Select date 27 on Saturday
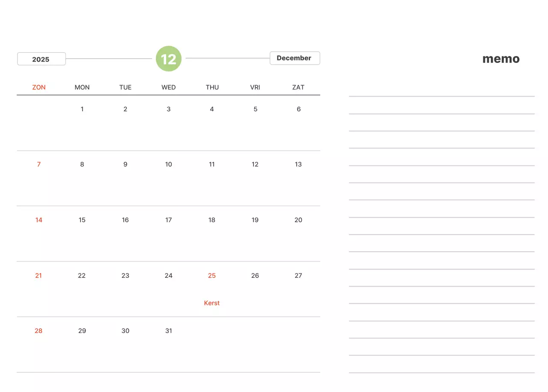The width and height of the screenshot is (548, 392). [x=298, y=276]
